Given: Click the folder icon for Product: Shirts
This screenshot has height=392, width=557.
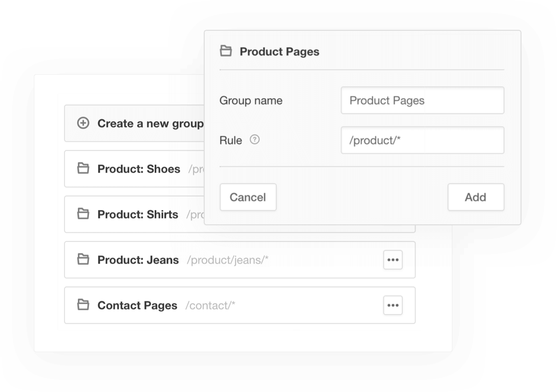Looking at the screenshot, I should click(x=83, y=214).
